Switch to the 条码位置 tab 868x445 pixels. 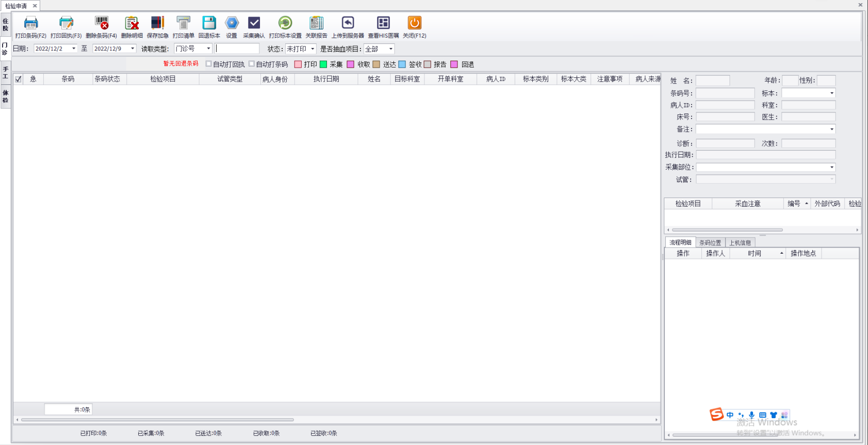click(710, 242)
